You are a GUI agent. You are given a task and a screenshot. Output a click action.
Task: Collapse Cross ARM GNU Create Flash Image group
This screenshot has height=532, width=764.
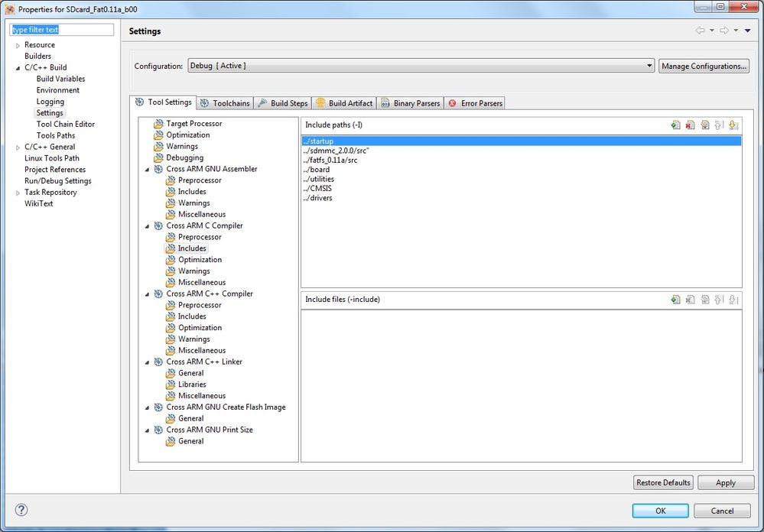tap(147, 407)
